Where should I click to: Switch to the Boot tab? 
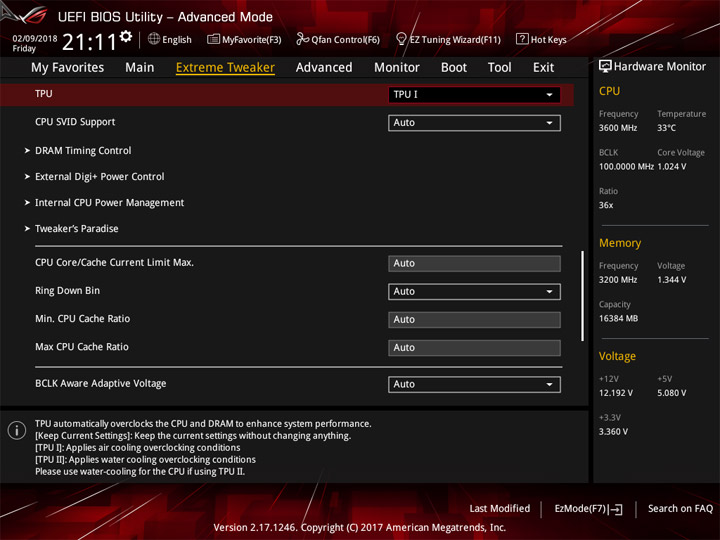pos(454,68)
